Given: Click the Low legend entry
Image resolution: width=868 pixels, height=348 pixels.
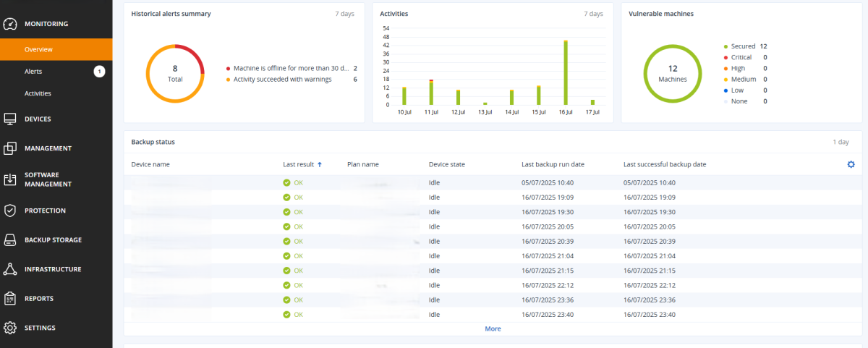Looking at the screenshot, I should 745,90.
